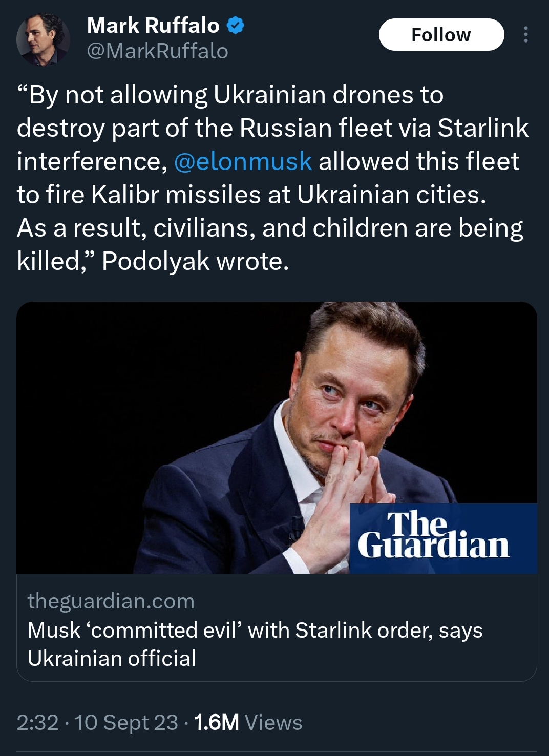This screenshot has height=756, width=549.
Task: Click the theguardian.com domain text
Action: pyautogui.click(x=111, y=601)
